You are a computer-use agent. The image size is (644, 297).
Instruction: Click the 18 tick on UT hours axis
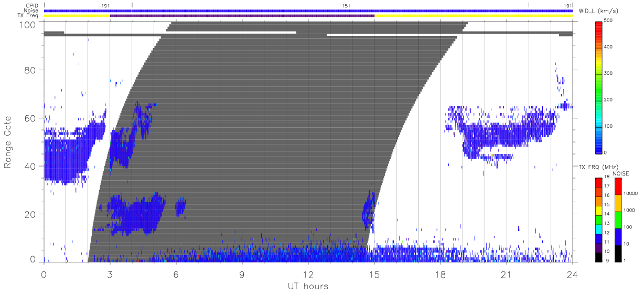click(x=441, y=274)
